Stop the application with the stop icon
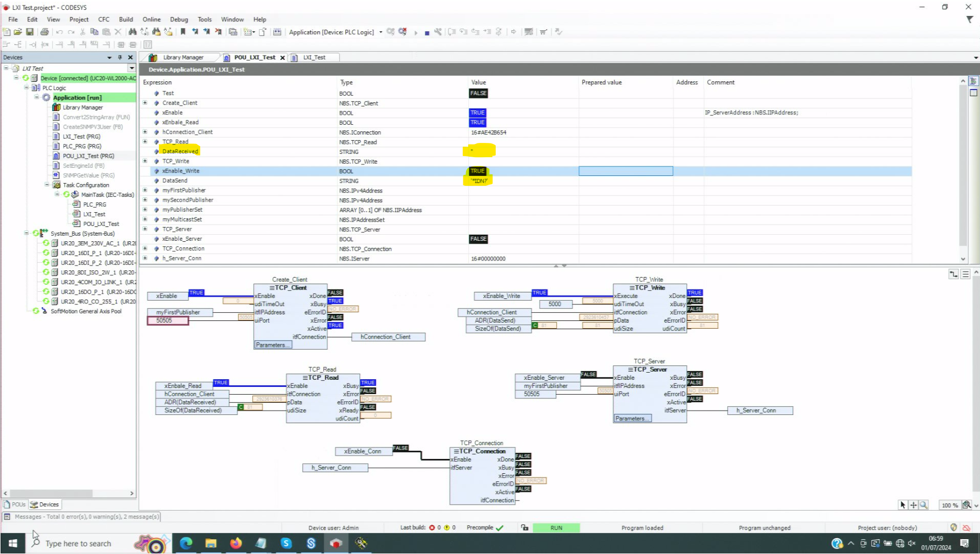Viewport: 980px width, 554px height. click(x=427, y=32)
